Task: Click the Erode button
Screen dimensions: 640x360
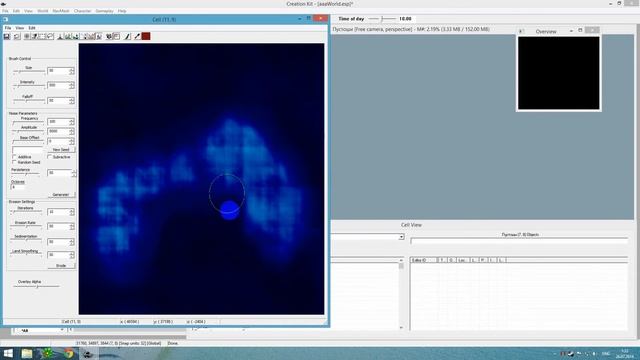Action: pos(61,266)
